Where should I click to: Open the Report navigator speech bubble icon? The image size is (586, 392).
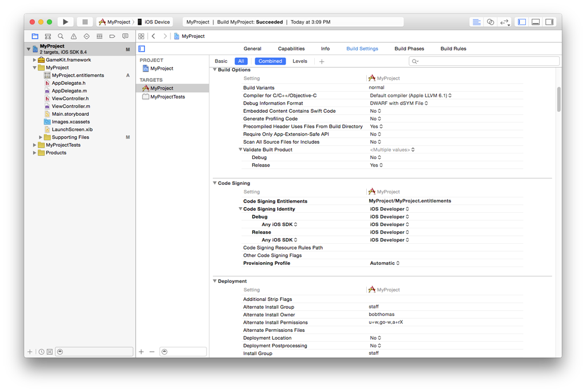125,36
